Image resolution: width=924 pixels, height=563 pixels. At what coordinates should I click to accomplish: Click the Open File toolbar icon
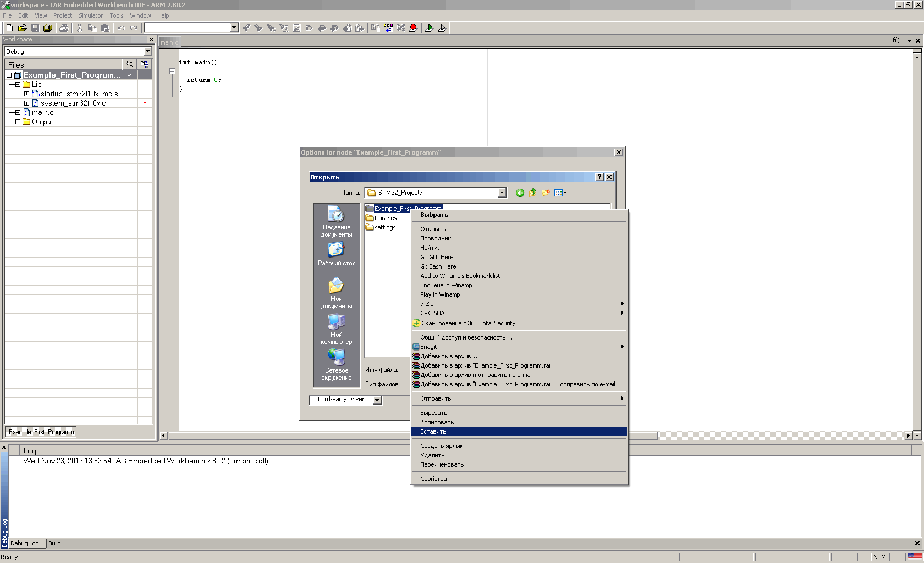click(22, 28)
